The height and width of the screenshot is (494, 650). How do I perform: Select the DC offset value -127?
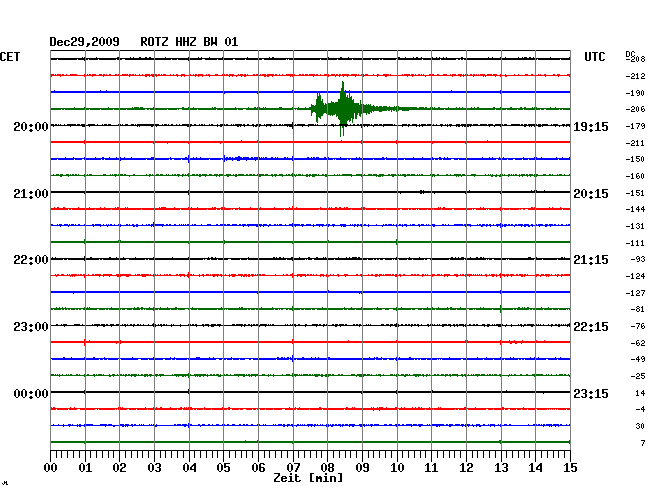coord(635,293)
